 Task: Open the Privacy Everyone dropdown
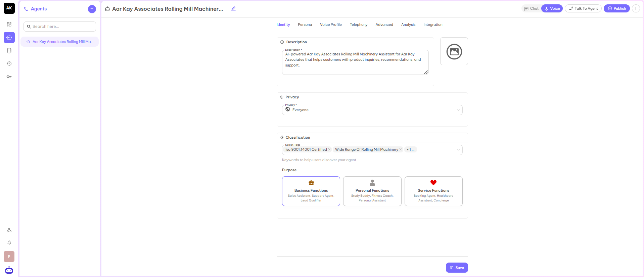(372, 110)
